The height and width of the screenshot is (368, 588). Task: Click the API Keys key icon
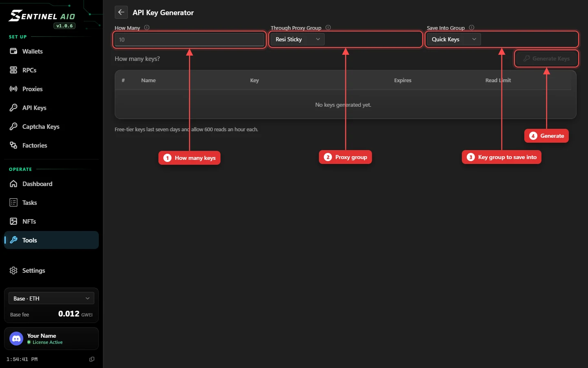pyautogui.click(x=13, y=108)
